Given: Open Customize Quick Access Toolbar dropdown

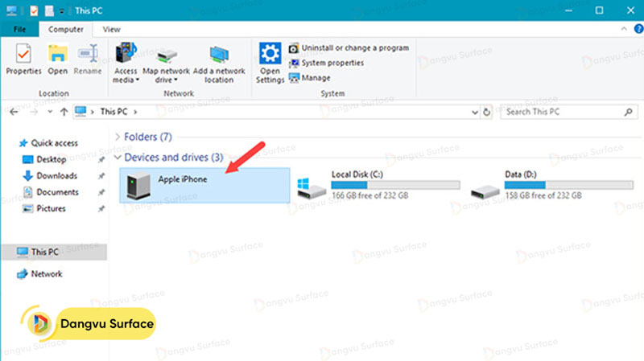Looking at the screenshot, I should pos(61,11).
